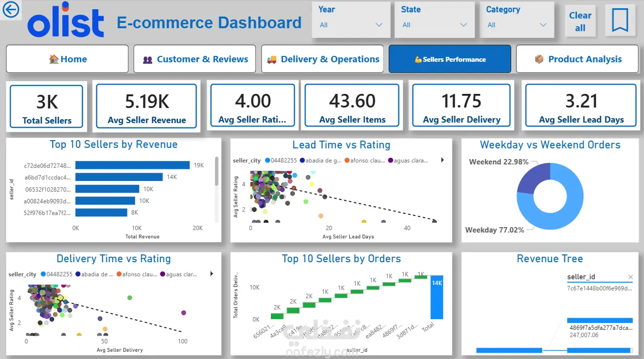This screenshot has width=644, height=359.
Task: Select the Avg Seller Lead Days card
Action: 581,106
